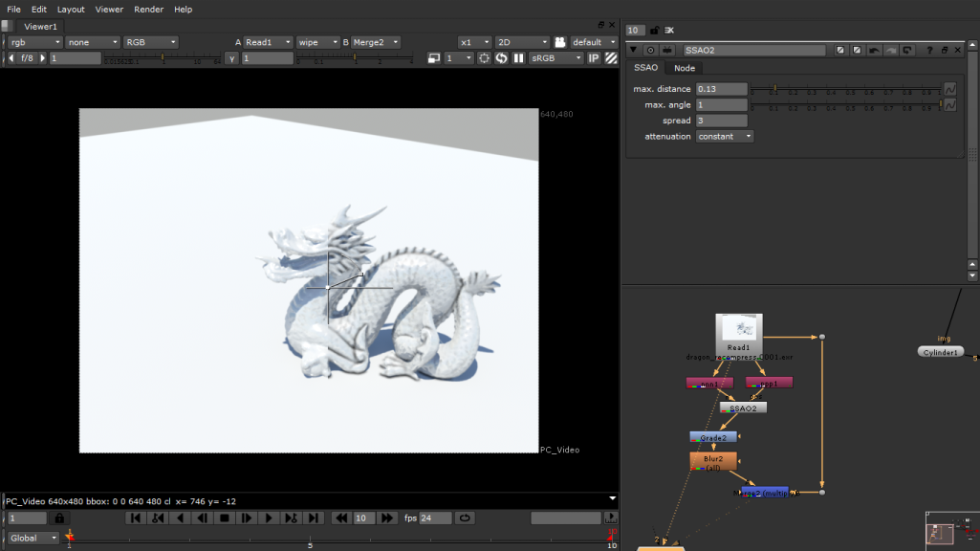Play backward in the viewer
Viewport: 980px width, 551px height.
pos(180,518)
